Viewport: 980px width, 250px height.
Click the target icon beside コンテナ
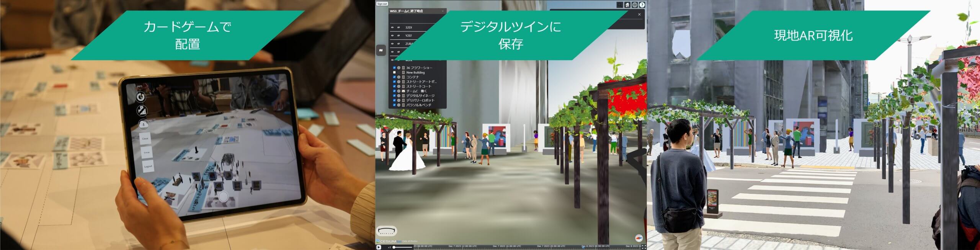[x=399, y=77]
